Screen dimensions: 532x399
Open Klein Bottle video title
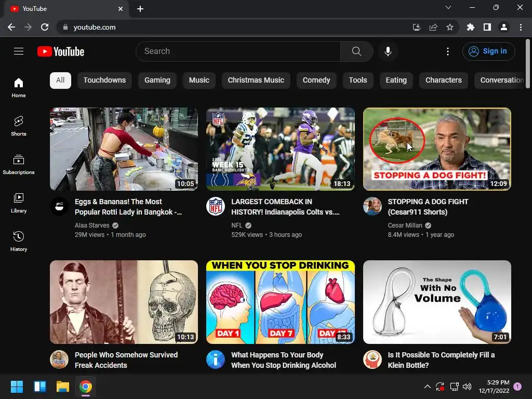tap(441, 360)
